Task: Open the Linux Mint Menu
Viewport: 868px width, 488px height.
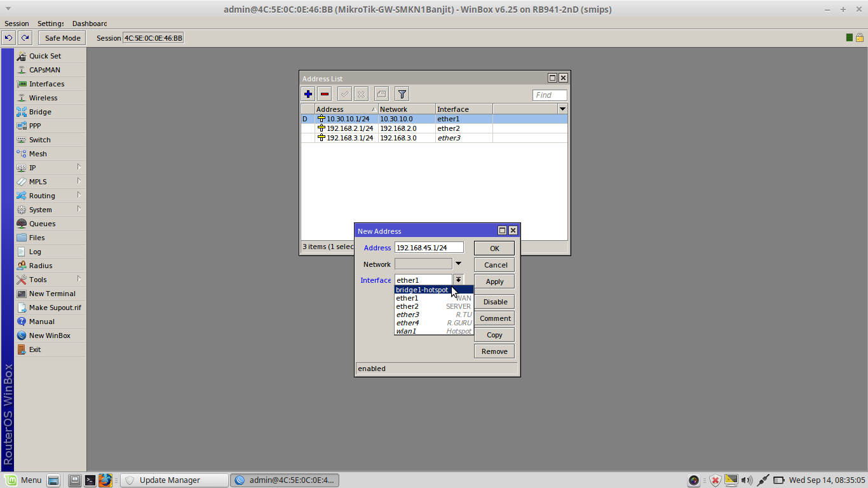Action: click(x=24, y=480)
